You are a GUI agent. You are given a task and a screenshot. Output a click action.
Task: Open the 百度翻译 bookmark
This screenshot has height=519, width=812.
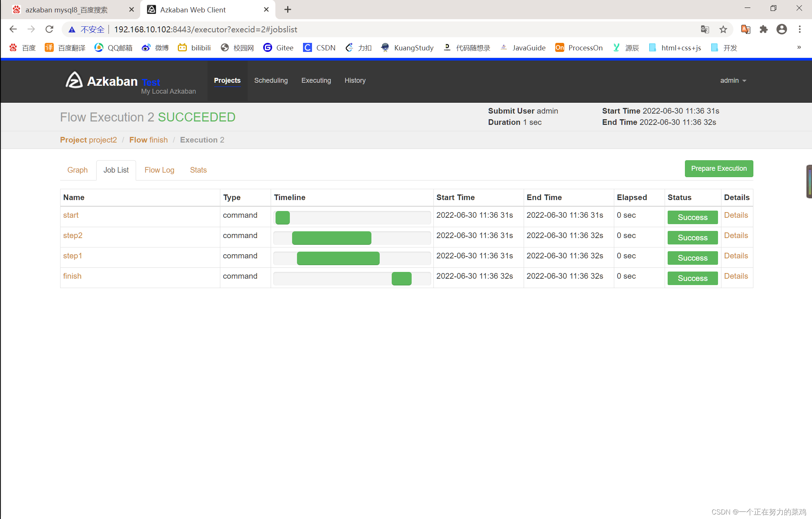pyautogui.click(x=65, y=48)
